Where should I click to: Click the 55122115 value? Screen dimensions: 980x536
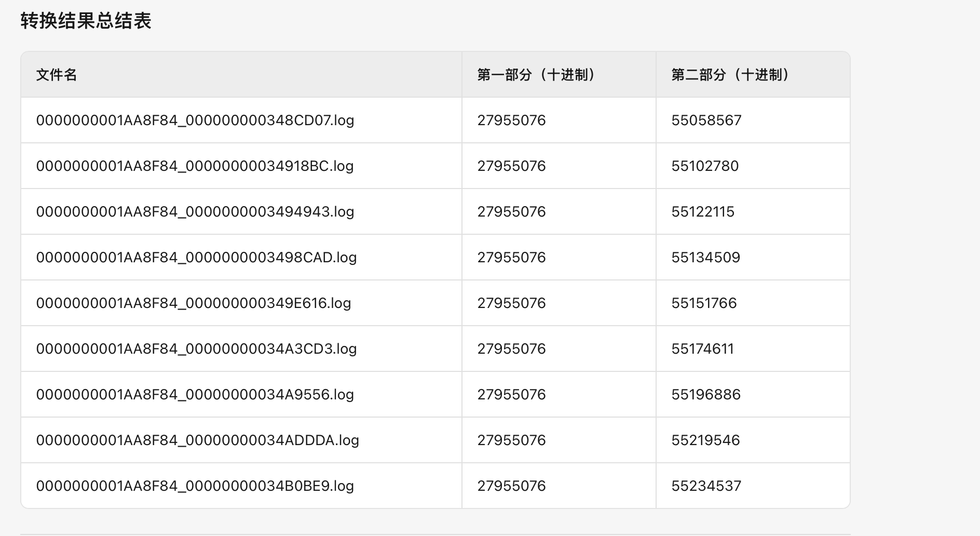[703, 212]
